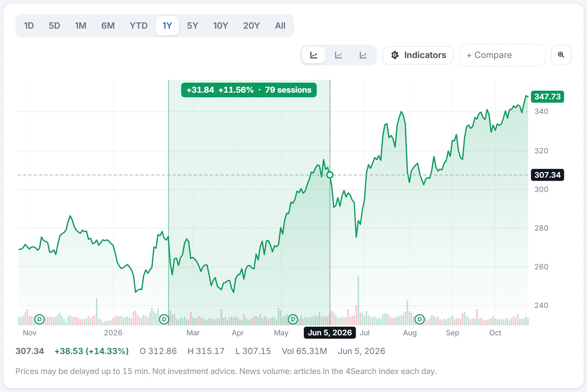Image resolution: width=587 pixels, height=392 pixels.
Task: Select the dividend D marker after Aug
Action: coord(419,319)
